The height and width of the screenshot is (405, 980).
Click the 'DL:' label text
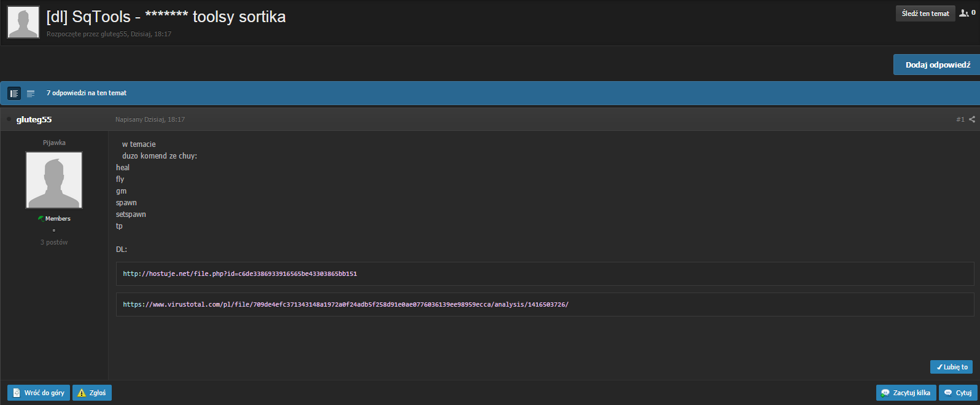[x=122, y=250]
